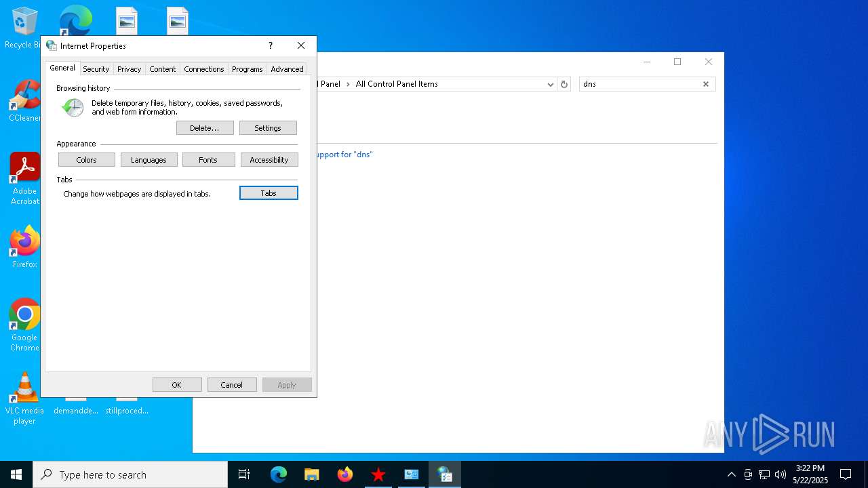Switch to the Privacy tab
This screenshot has height=488, width=868.
click(x=129, y=69)
